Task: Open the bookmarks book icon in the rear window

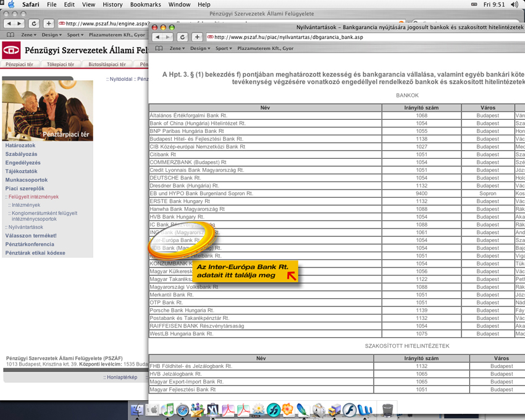Action: [x=10, y=35]
